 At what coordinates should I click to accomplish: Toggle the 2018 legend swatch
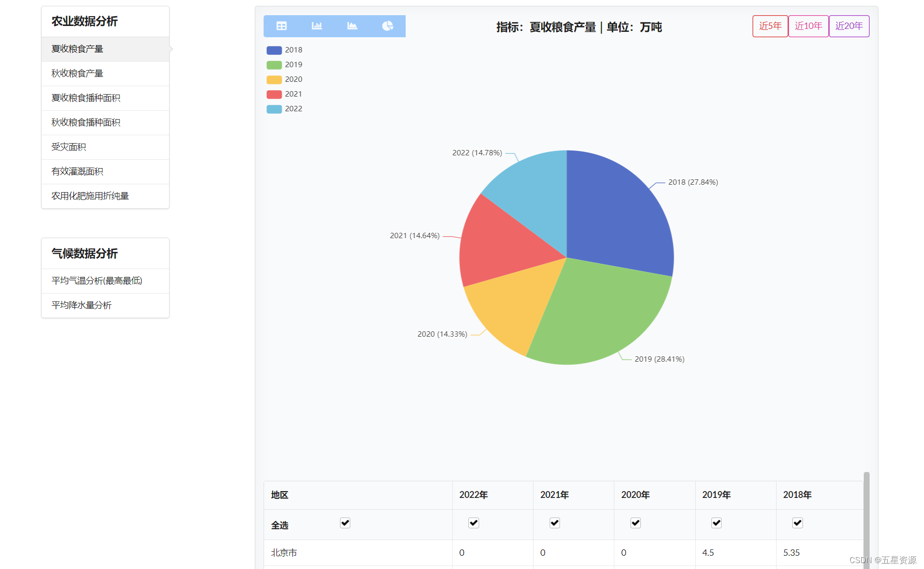[274, 50]
